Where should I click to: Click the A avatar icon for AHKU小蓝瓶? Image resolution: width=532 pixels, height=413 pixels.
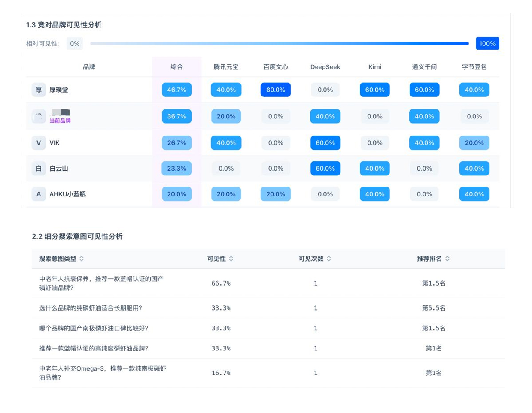click(39, 194)
